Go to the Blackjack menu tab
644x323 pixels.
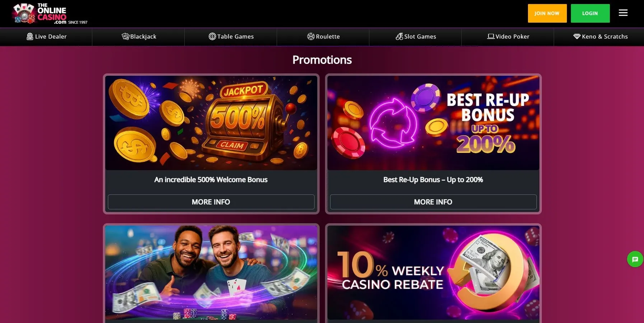coord(139,37)
